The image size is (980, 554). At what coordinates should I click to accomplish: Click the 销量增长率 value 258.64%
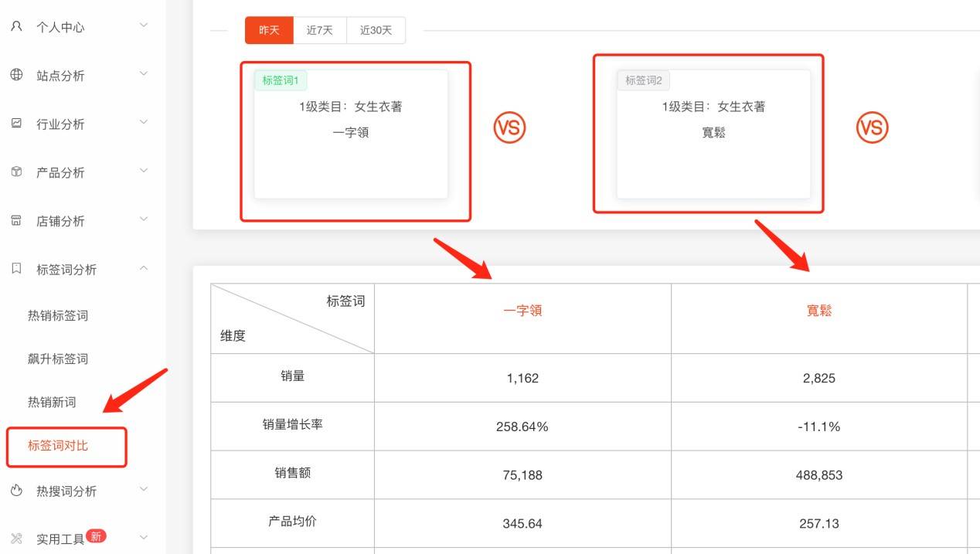[x=522, y=427]
